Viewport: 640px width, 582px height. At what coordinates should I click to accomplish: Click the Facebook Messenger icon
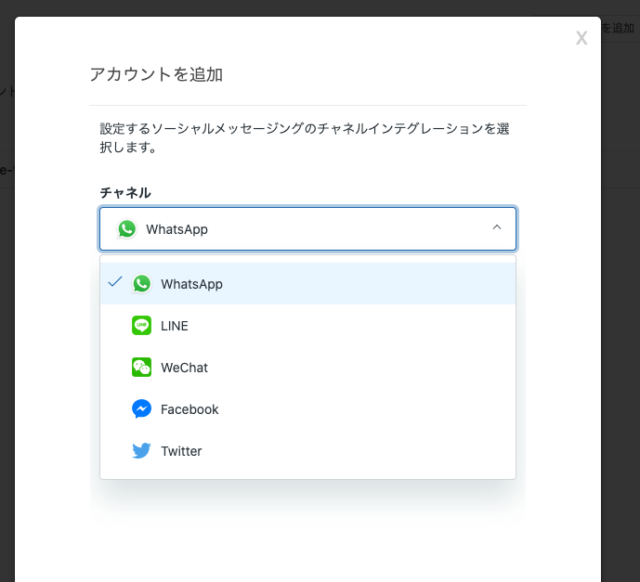click(142, 409)
